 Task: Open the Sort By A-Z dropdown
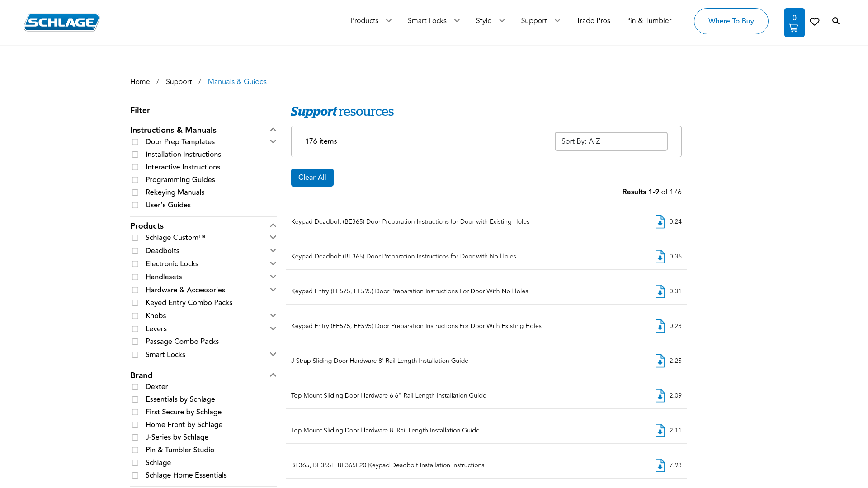coord(611,141)
